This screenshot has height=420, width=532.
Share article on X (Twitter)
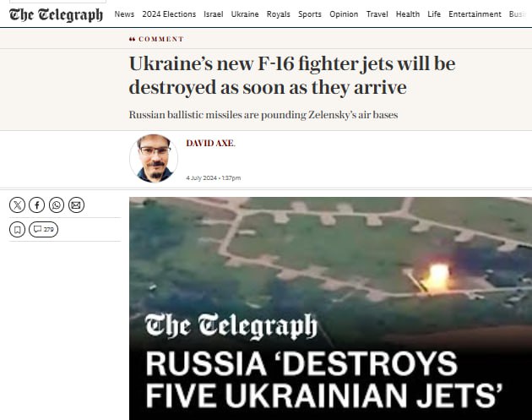[x=17, y=205]
